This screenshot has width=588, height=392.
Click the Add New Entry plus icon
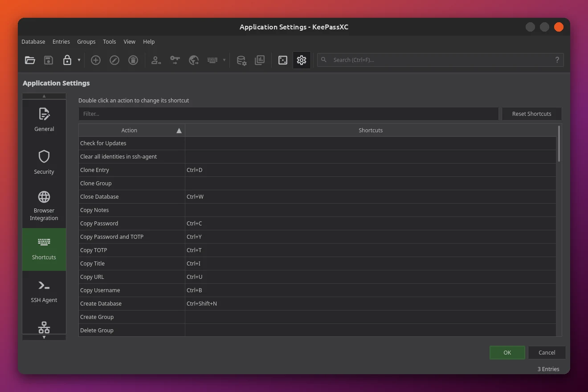coord(96,60)
